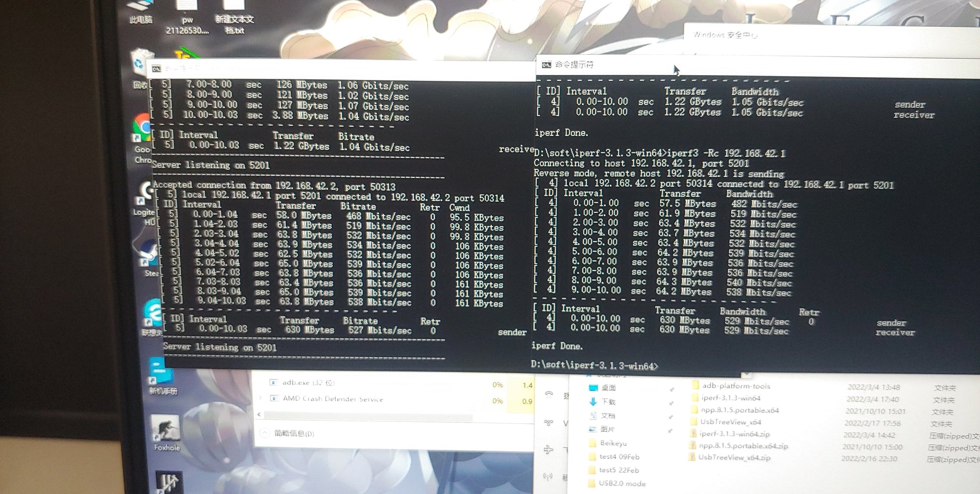Open the pw 21126530 file on desktop

click(x=187, y=17)
